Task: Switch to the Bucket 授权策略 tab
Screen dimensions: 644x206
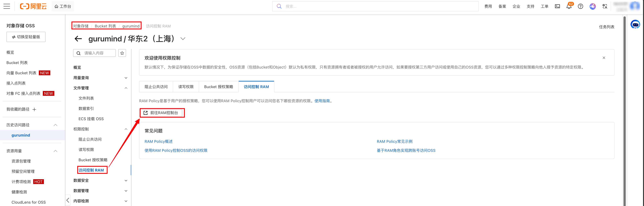Action: point(218,87)
